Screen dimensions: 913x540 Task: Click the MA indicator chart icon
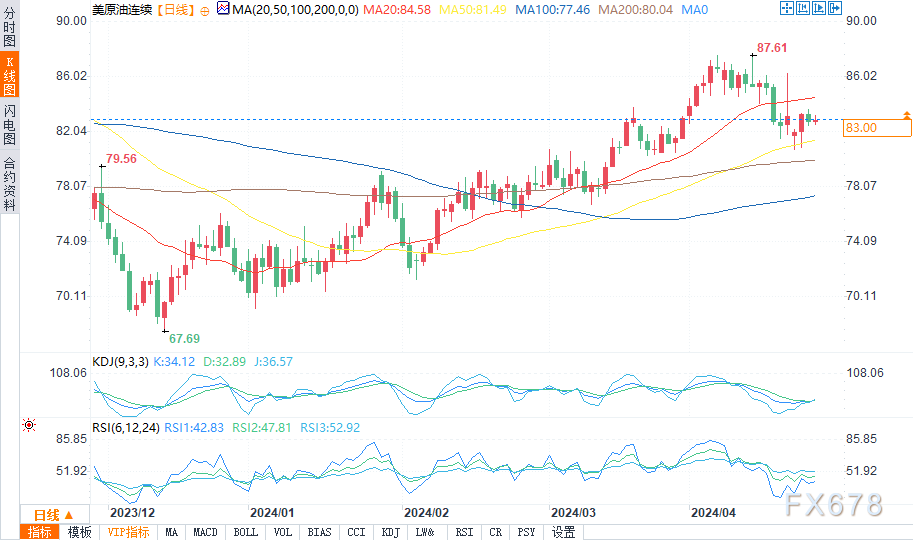click(x=222, y=8)
